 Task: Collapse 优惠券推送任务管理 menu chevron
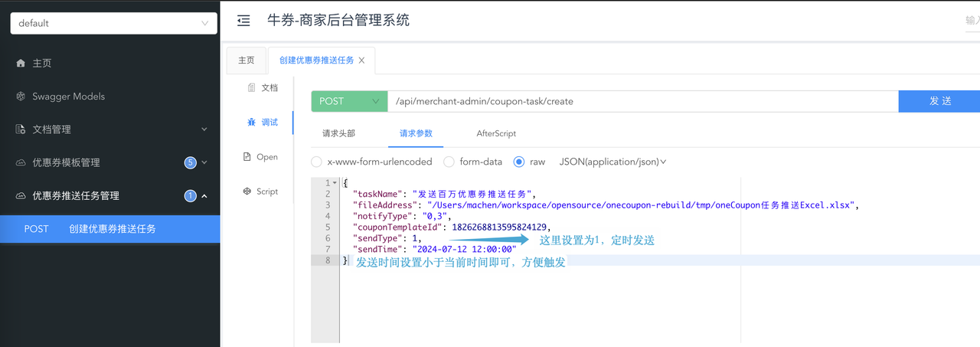pos(204,195)
